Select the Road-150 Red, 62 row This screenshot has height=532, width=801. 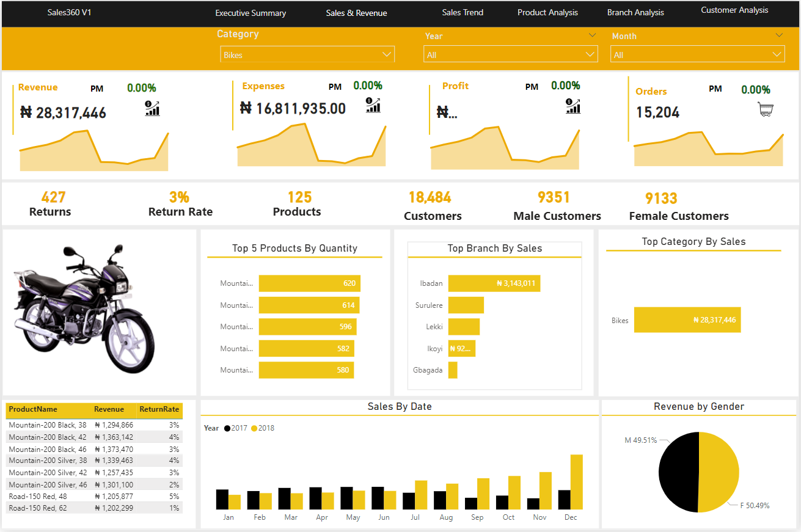95,508
